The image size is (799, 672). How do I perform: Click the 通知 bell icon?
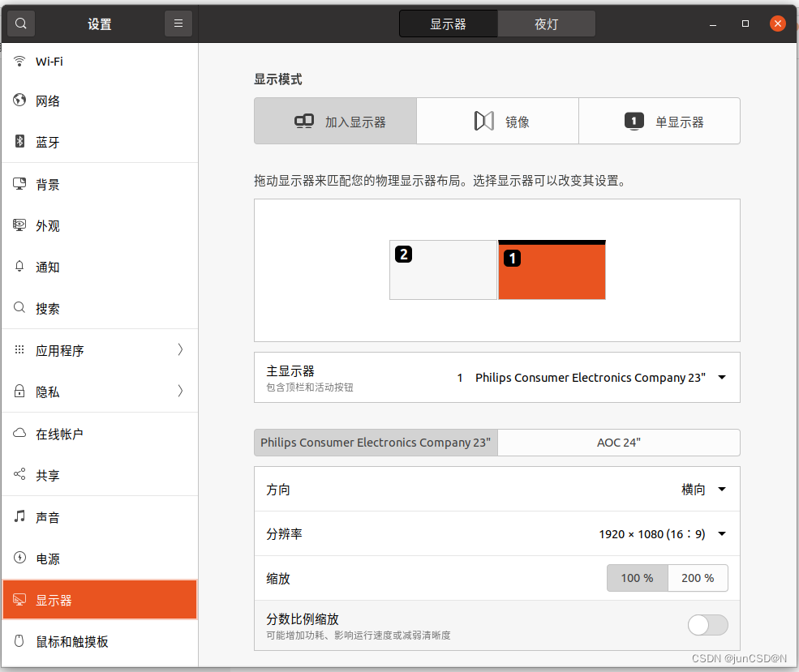coord(19,266)
